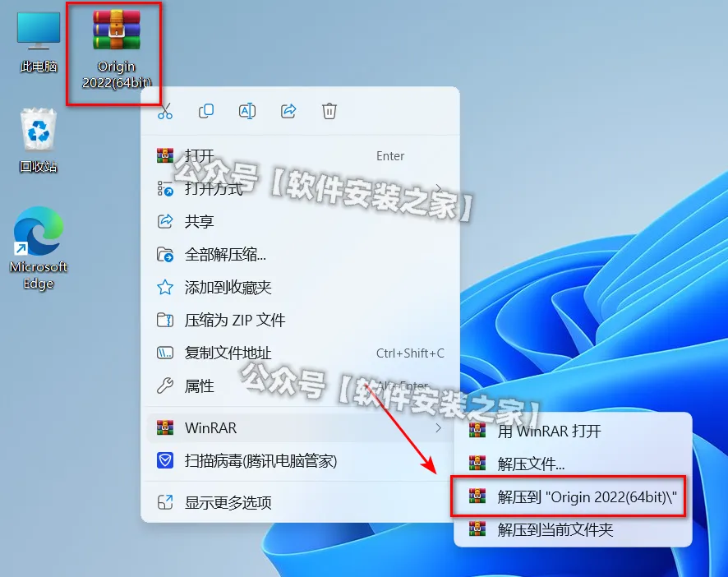Click the Share arrow icon in top row
Screen dimensions: 728x577
coord(288,111)
